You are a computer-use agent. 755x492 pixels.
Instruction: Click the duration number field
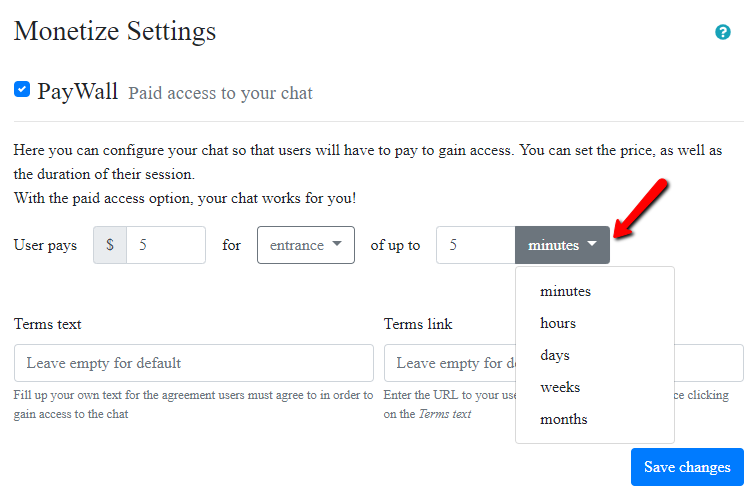tap(475, 245)
